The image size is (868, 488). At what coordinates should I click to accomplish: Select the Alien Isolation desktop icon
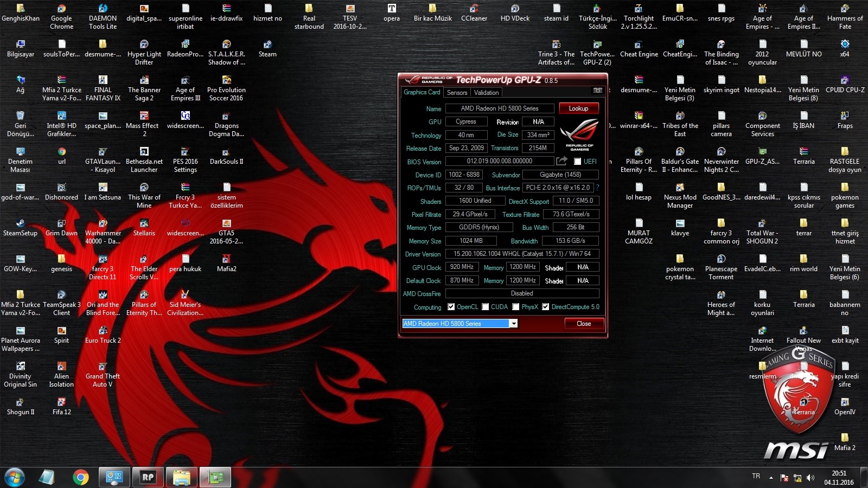click(x=62, y=374)
